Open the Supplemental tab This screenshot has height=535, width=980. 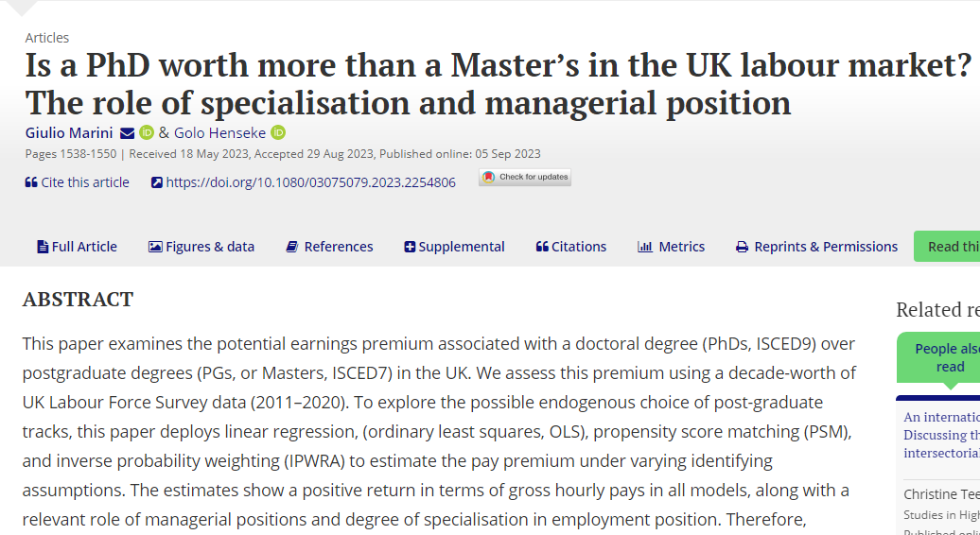point(454,247)
